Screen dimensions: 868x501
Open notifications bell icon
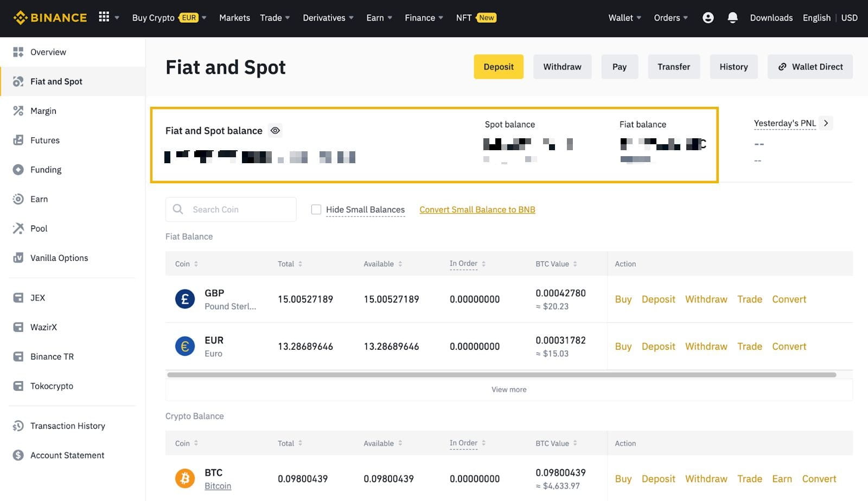(x=732, y=18)
